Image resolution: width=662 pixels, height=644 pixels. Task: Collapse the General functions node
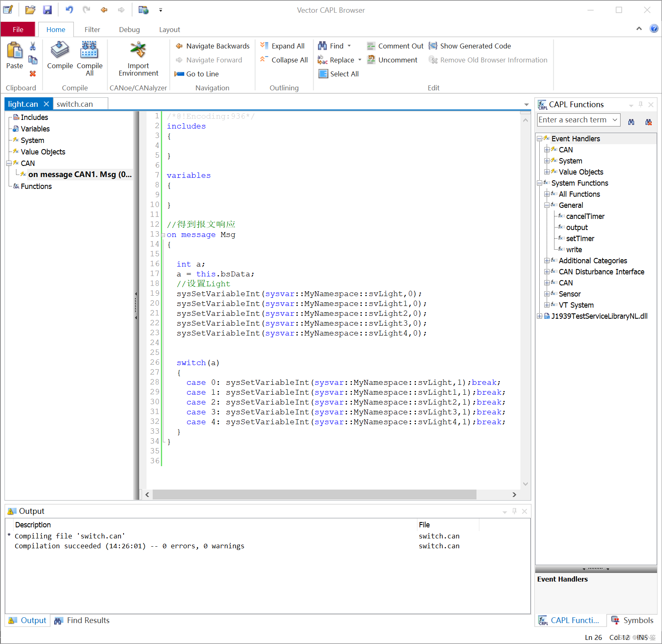[547, 205]
